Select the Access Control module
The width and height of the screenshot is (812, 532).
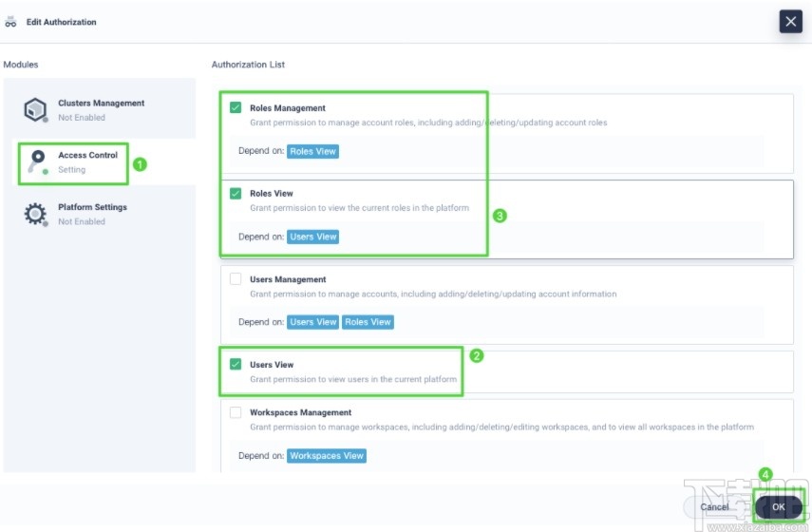point(87,161)
